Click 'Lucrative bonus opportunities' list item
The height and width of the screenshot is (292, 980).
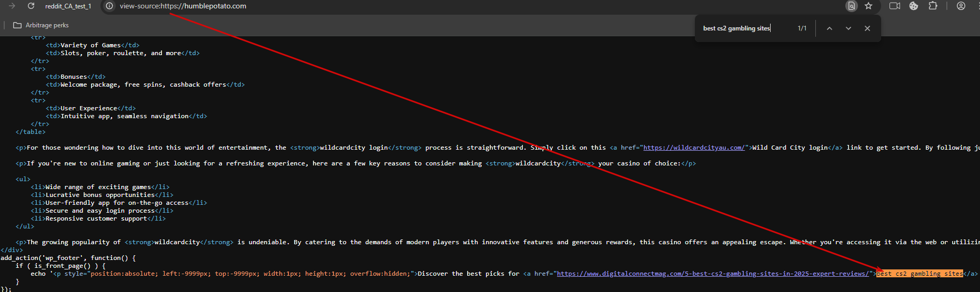(100, 195)
